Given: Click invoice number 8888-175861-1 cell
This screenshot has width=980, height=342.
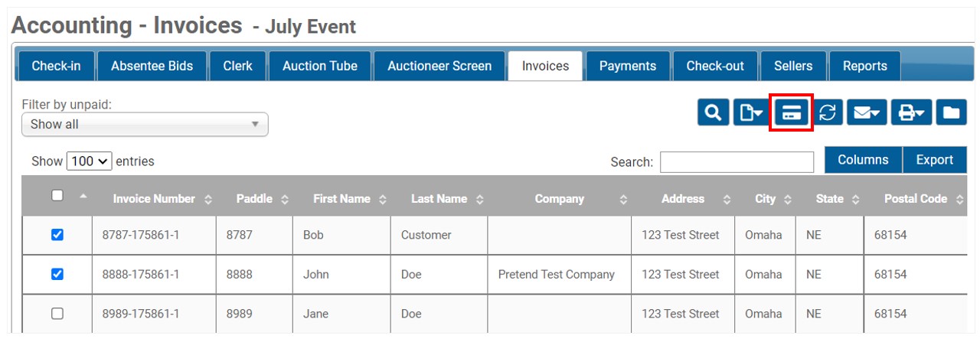Looking at the screenshot, I should [154, 274].
